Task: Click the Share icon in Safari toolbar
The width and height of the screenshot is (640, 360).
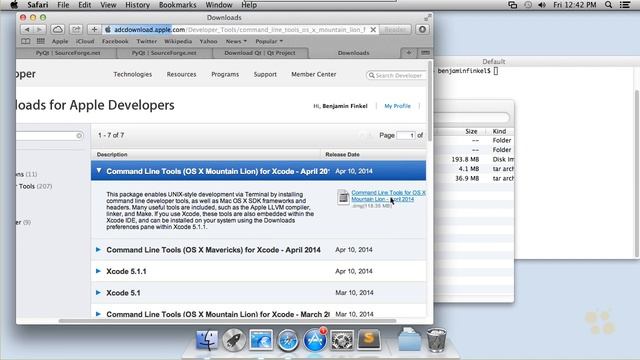Action: [76, 30]
